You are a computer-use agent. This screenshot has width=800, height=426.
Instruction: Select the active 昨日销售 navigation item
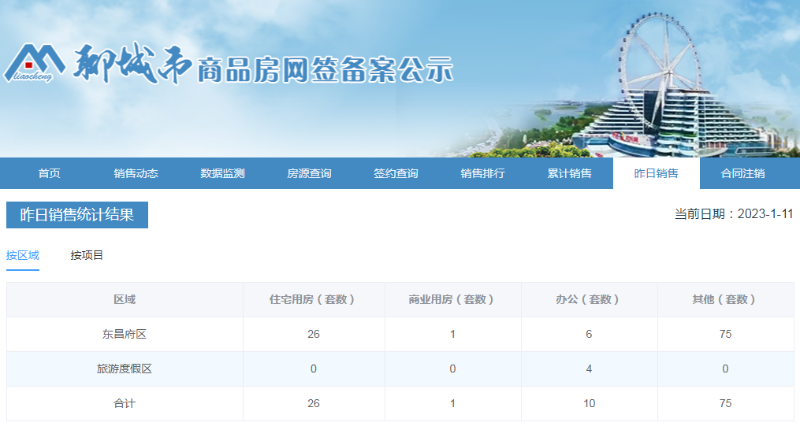click(x=656, y=173)
